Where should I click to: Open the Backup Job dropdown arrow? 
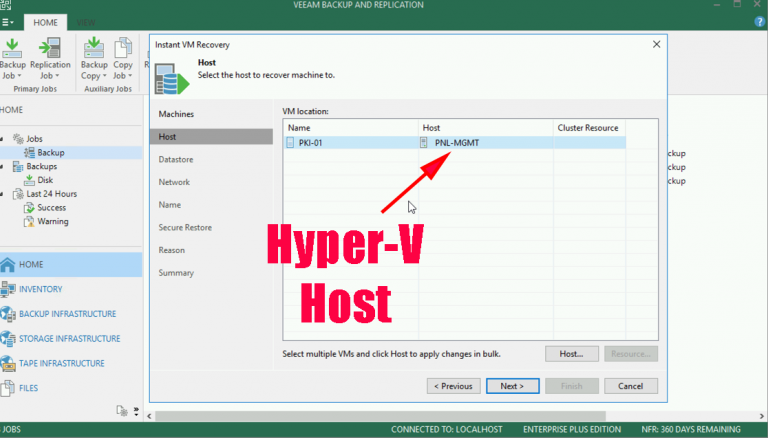point(19,76)
